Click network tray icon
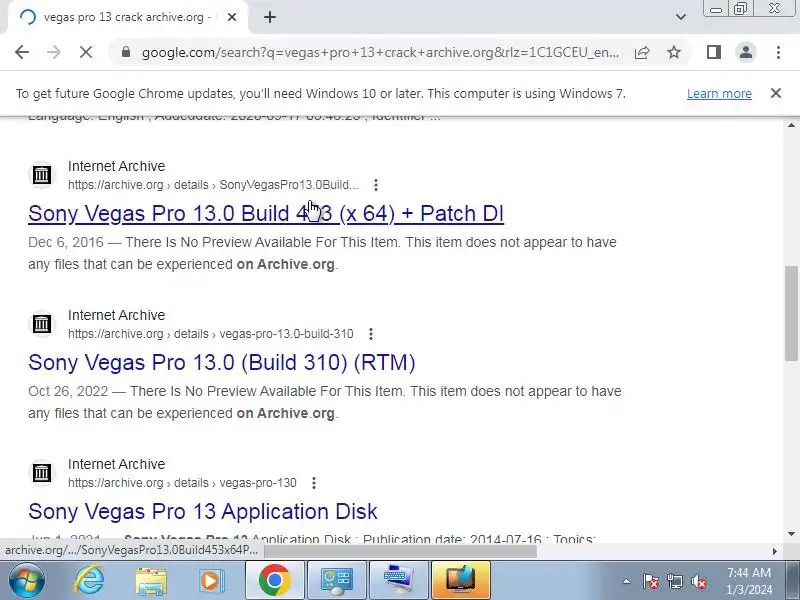The width and height of the screenshot is (800, 600). [675, 581]
